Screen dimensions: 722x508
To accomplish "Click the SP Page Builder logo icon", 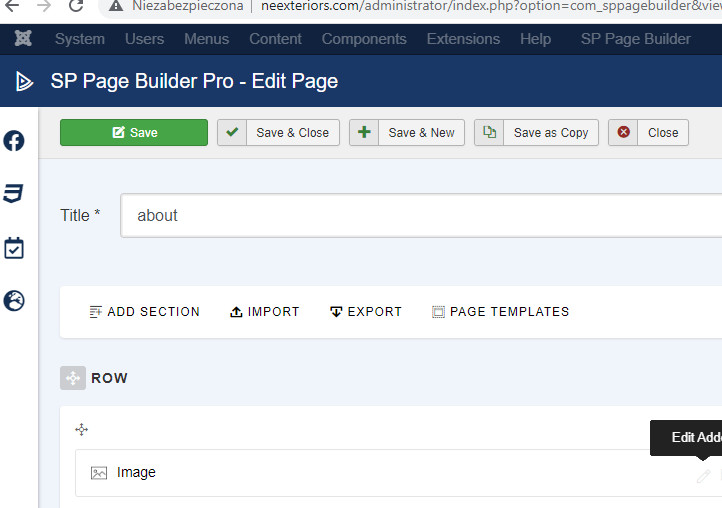I will [24, 82].
